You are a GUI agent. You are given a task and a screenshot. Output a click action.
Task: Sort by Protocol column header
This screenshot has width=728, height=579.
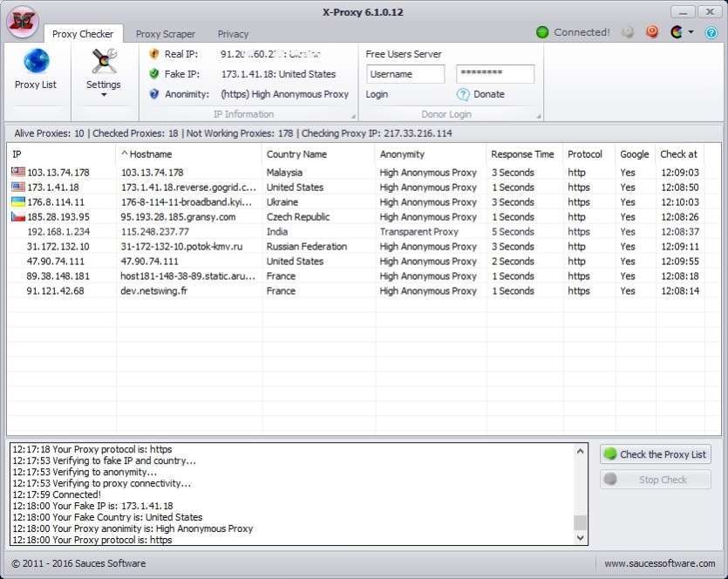point(589,154)
